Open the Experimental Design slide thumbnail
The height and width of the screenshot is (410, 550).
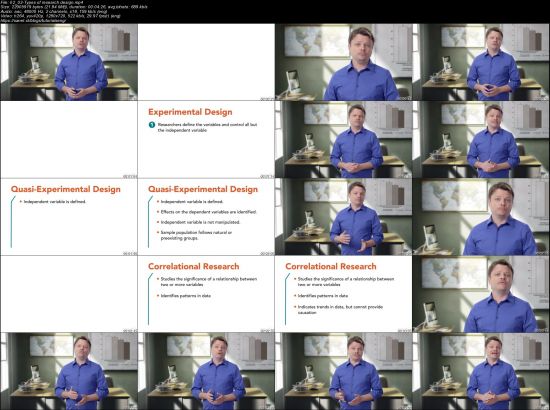pos(206,140)
